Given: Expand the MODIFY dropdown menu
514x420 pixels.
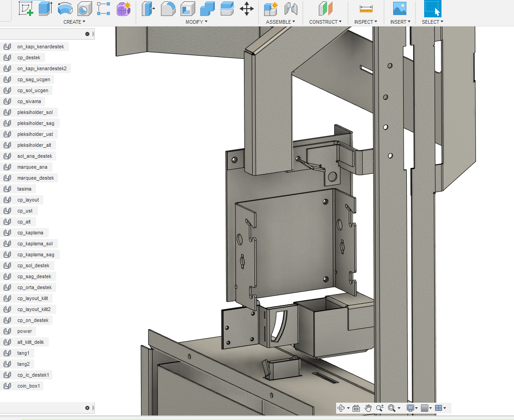Looking at the screenshot, I should (197, 22).
